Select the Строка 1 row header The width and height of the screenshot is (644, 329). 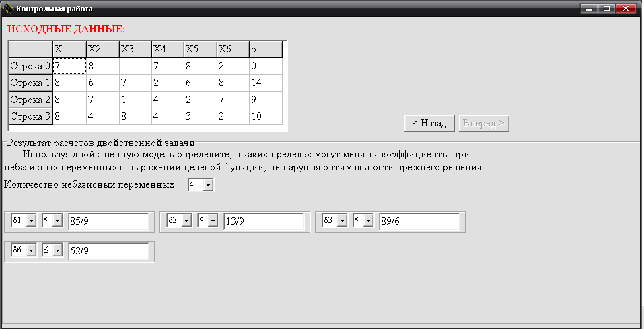31,83
